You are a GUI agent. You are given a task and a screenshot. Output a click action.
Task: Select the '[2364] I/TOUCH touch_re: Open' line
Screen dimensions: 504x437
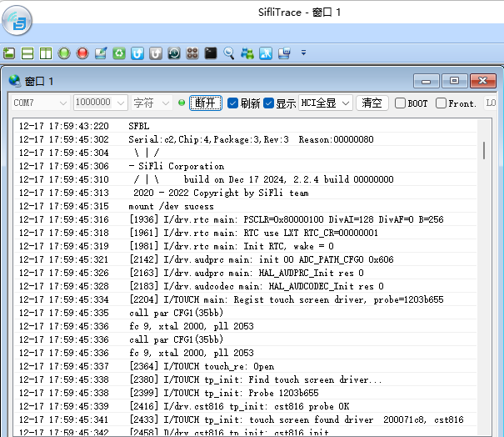pos(246,366)
